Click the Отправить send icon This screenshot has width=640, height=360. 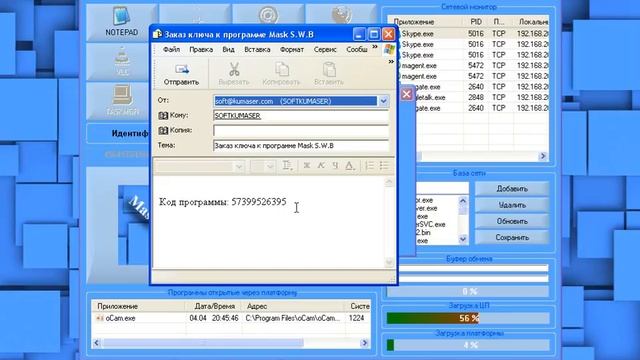coord(181,69)
